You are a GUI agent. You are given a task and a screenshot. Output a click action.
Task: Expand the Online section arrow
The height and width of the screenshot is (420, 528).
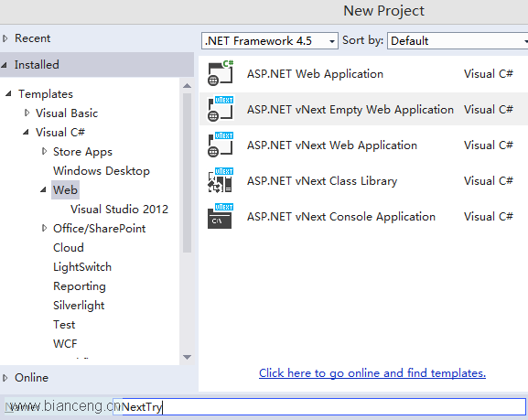(5, 378)
